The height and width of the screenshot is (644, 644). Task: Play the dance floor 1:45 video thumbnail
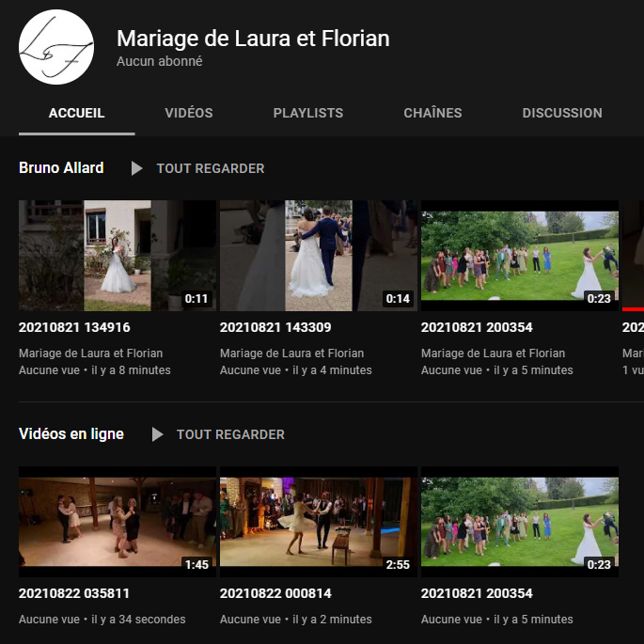pyautogui.click(x=118, y=521)
